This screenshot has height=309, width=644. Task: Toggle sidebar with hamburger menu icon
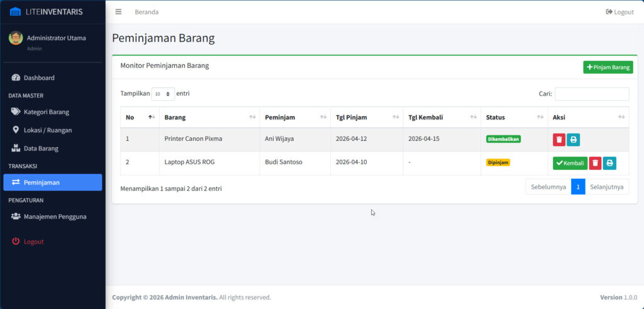[118, 12]
